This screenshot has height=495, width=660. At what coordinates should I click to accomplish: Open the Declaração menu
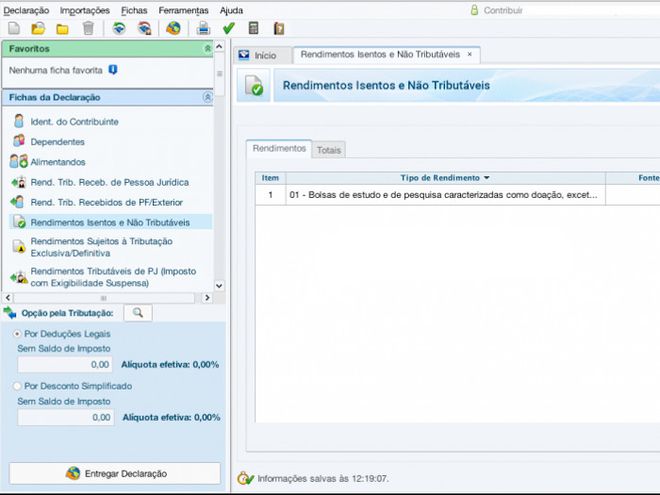26,10
